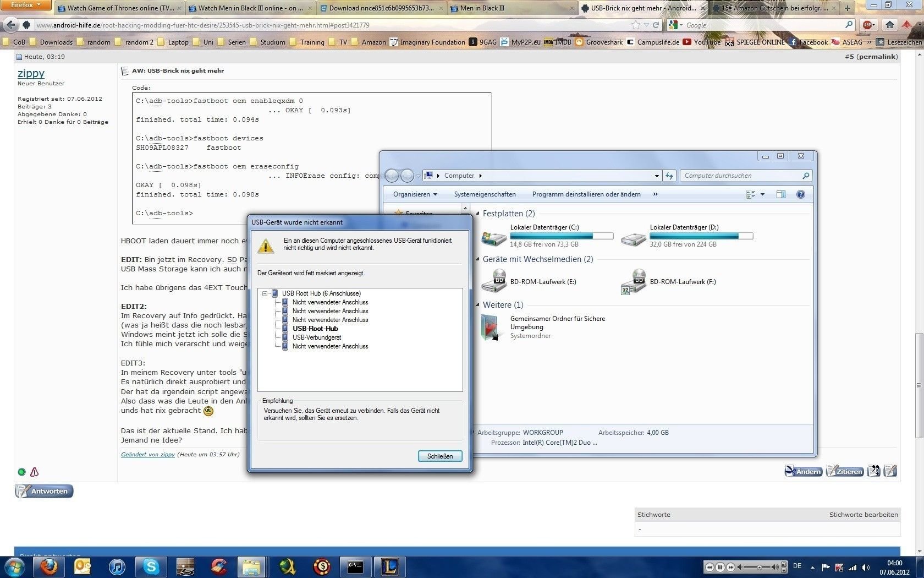Image resolution: width=924 pixels, height=578 pixels.
Task: Open the 9GAG bookmark
Action: pyautogui.click(x=482, y=42)
